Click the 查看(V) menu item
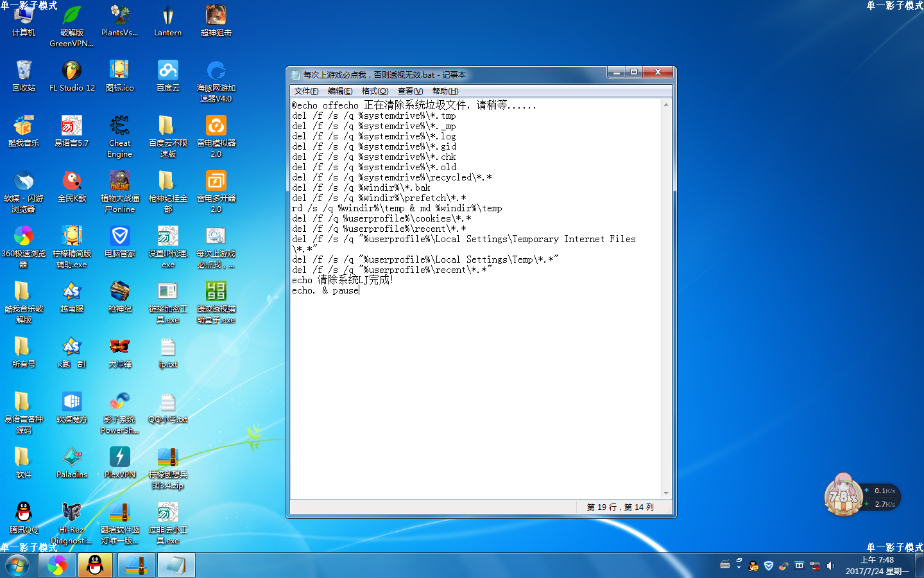This screenshot has height=578, width=924. [410, 91]
